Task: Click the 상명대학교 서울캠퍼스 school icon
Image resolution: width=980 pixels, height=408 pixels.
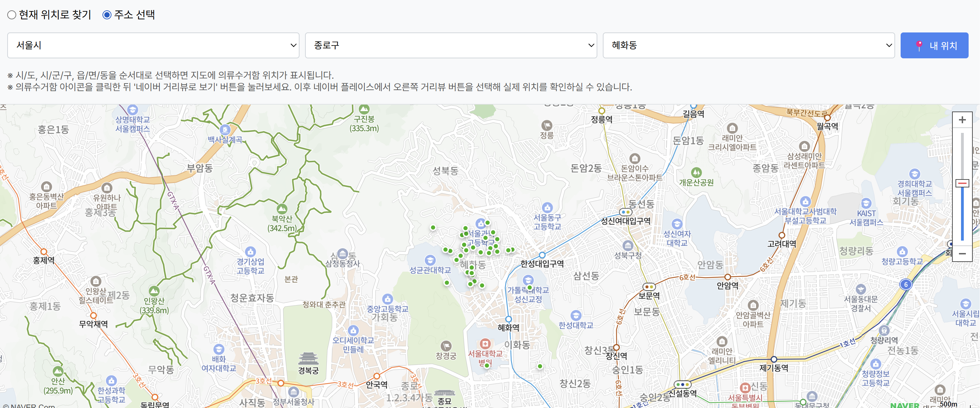Action: 133,110
